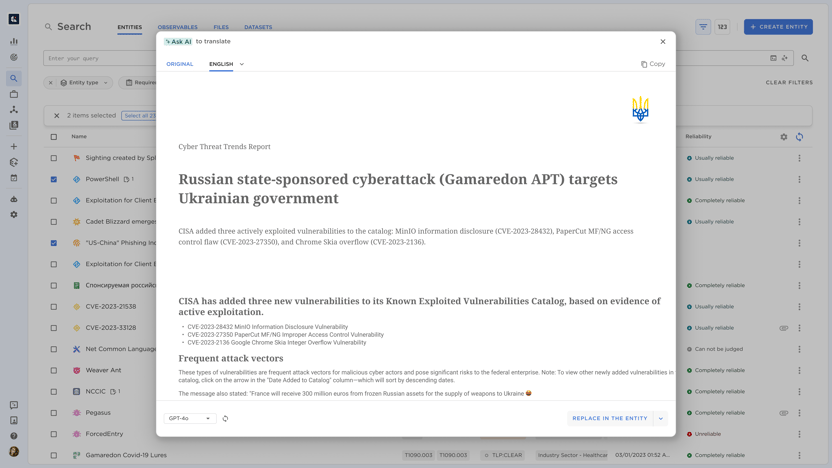The height and width of the screenshot is (468, 832).
Task: Click the Create Entity button
Action: (x=778, y=27)
